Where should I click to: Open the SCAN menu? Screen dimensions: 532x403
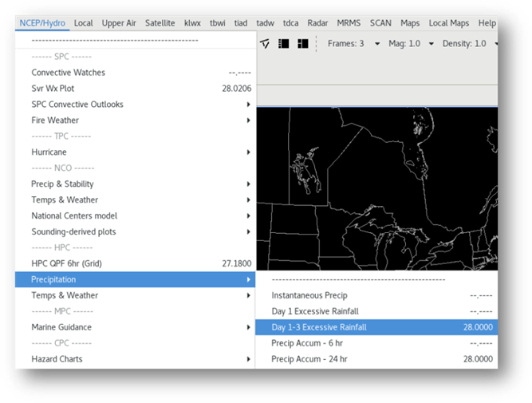pos(380,23)
